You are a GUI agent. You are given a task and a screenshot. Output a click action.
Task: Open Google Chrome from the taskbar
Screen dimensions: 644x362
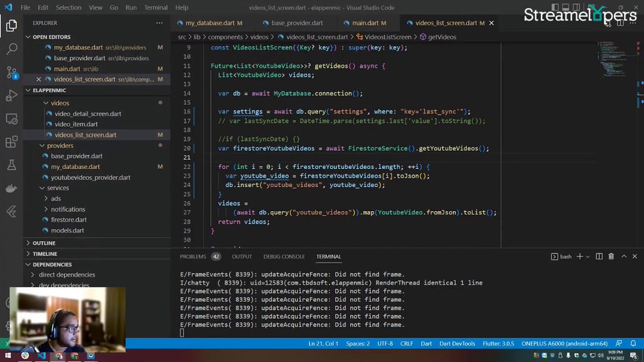click(74, 356)
